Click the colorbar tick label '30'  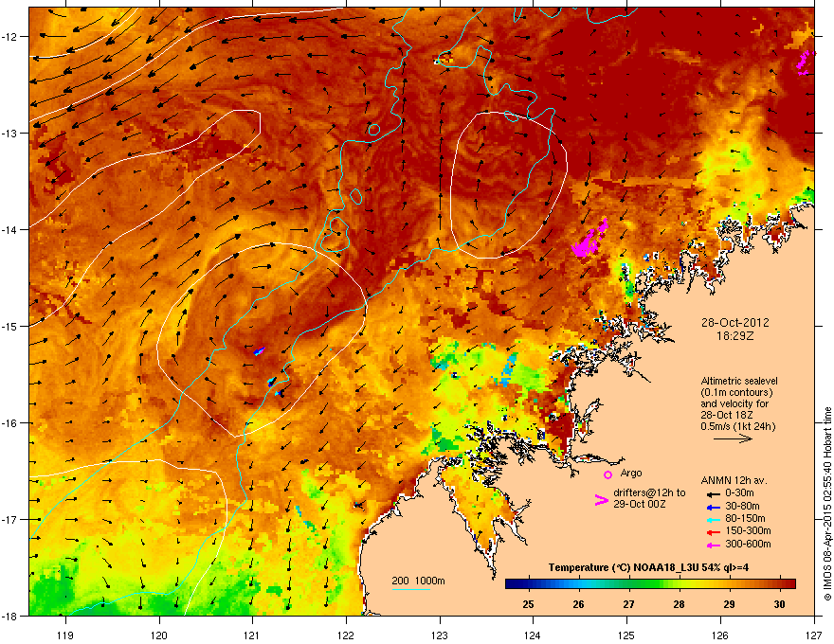(x=779, y=604)
